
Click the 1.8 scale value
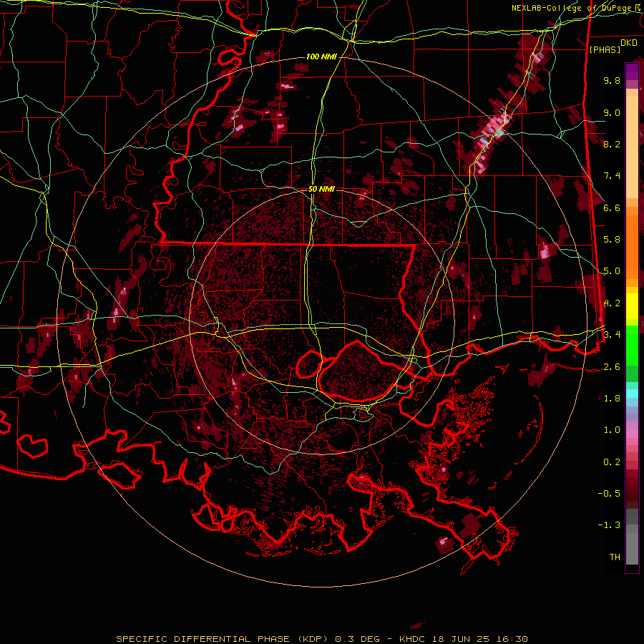click(612, 399)
